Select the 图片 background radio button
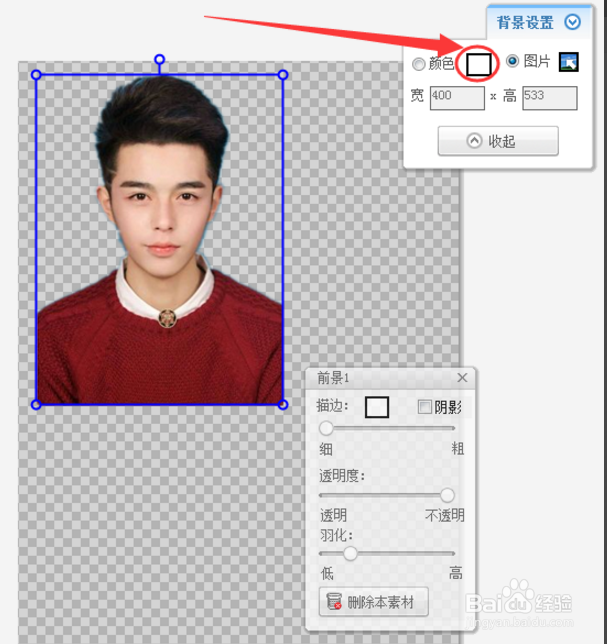The height and width of the screenshot is (644, 607). 512,61
